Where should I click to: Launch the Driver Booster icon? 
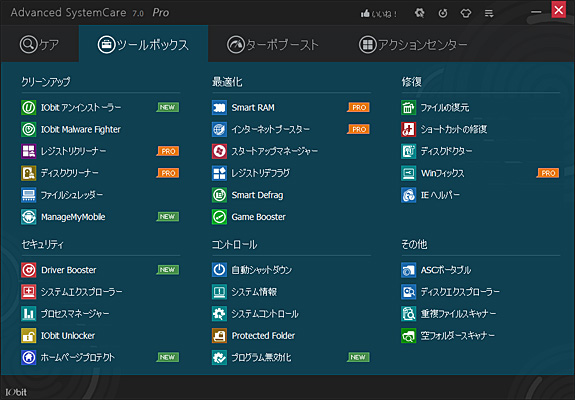tap(29, 270)
